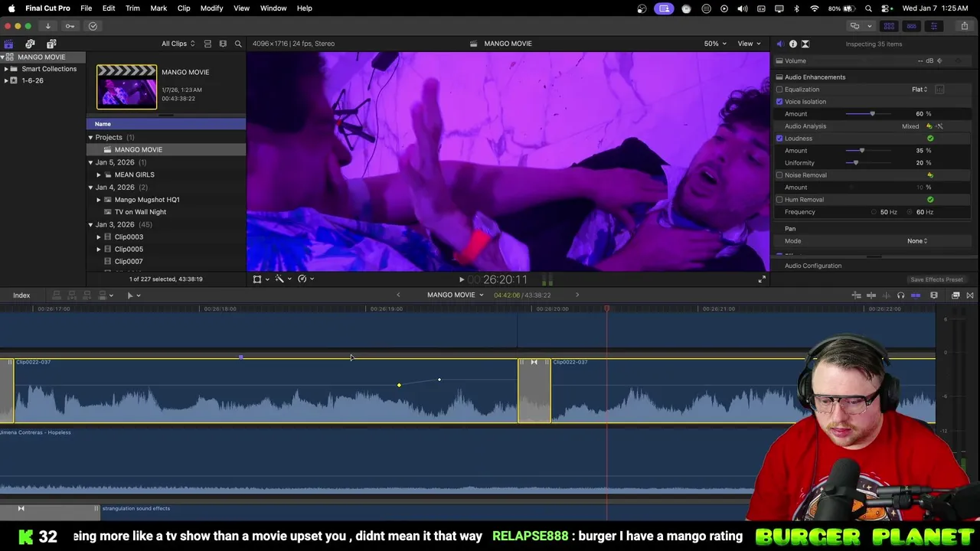The image size is (980, 551).
Task: Adjust the Loudness Amount slider
Action: click(861, 151)
